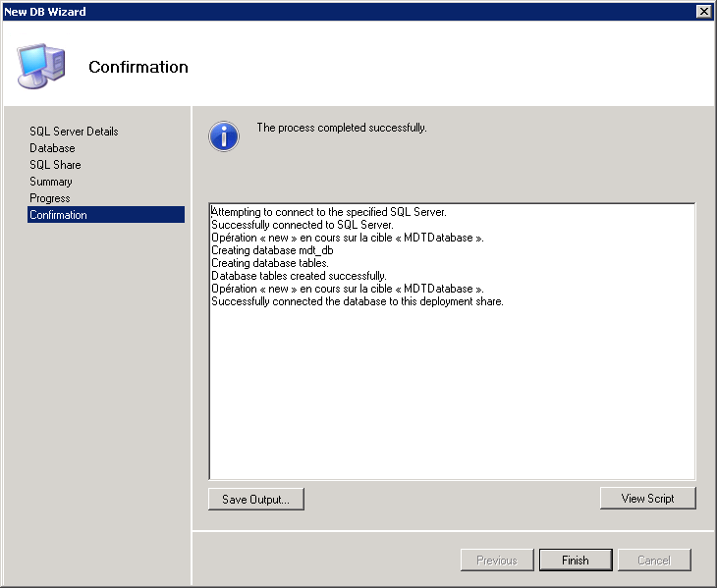Image resolution: width=717 pixels, height=588 pixels.
Task: Click the disabled Cancel button
Action: (654, 561)
